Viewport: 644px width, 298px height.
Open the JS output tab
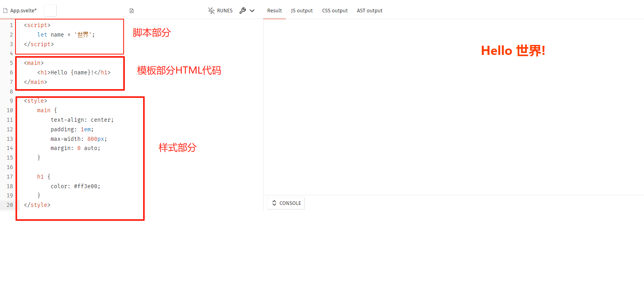click(x=302, y=11)
